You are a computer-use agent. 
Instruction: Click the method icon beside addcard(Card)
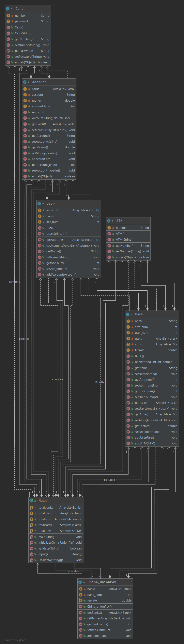pos(25,159)
